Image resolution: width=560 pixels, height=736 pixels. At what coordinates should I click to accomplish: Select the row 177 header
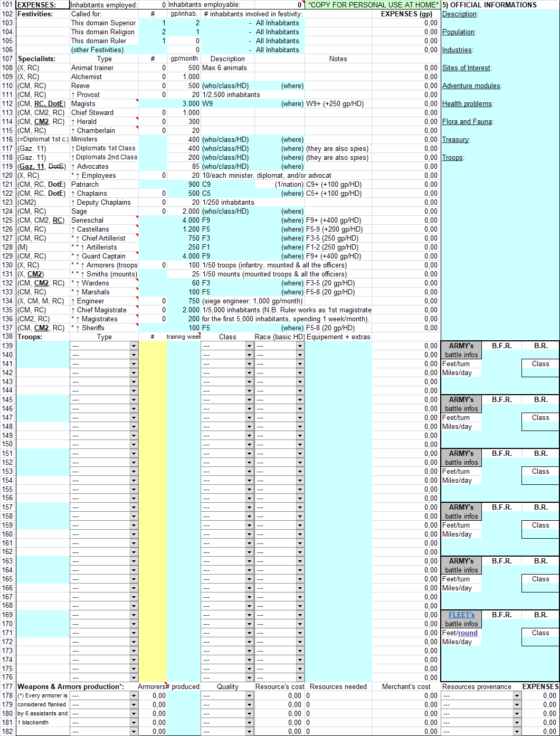8,687
